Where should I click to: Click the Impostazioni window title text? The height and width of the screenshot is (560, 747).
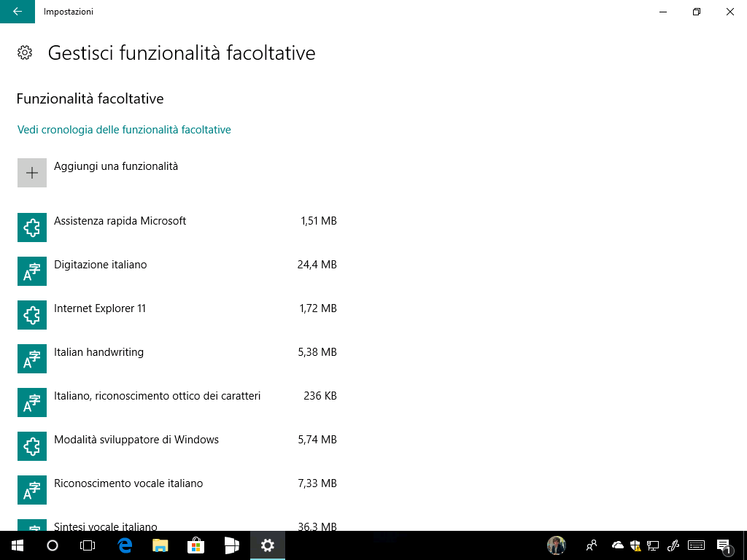pos(69,12)
